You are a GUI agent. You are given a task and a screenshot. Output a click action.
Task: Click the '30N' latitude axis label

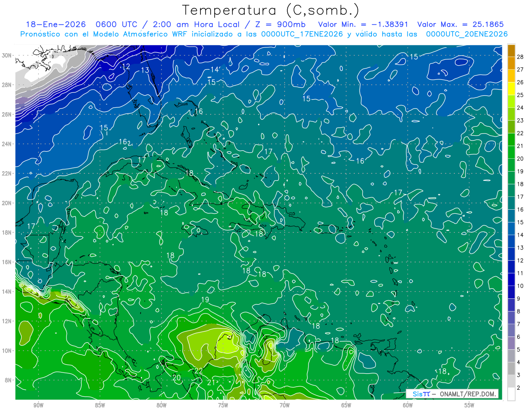coord(7,55)
